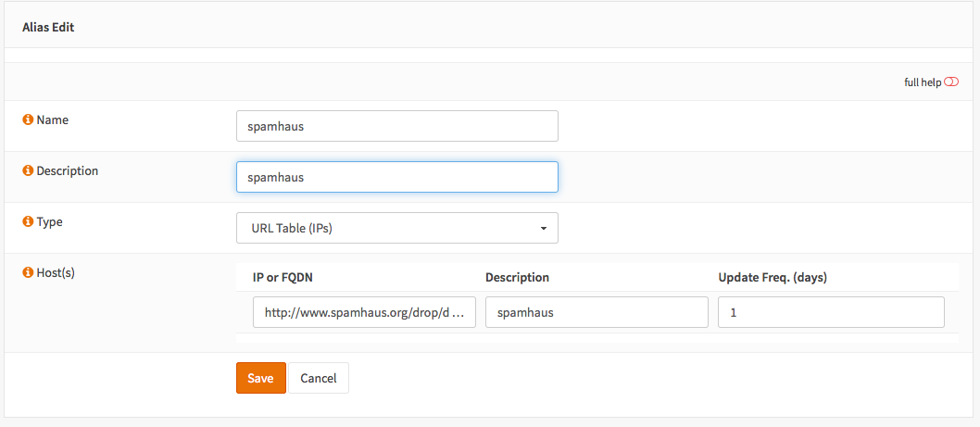Click the Name label text

click(x=52, y=120)
